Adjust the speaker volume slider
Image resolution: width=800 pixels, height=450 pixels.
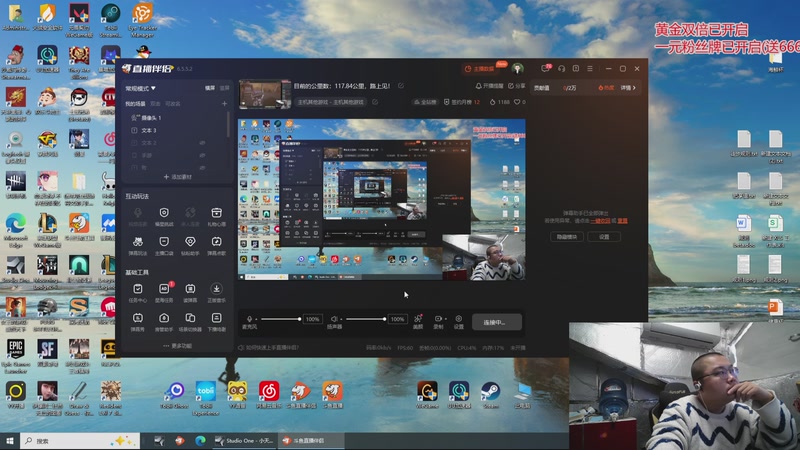click(x=365, y=319)
